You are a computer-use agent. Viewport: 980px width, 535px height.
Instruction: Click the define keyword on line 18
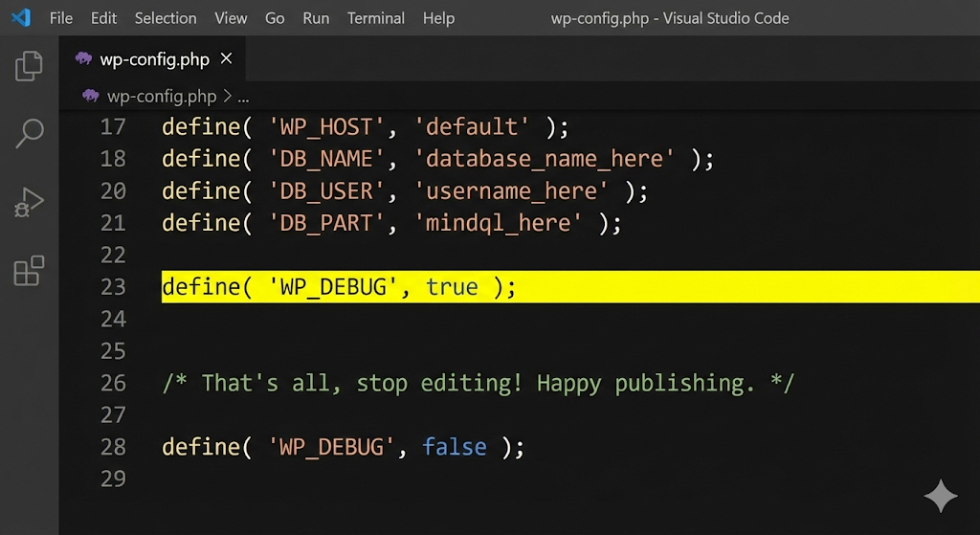pyautogui.click(x=201, y=159)
